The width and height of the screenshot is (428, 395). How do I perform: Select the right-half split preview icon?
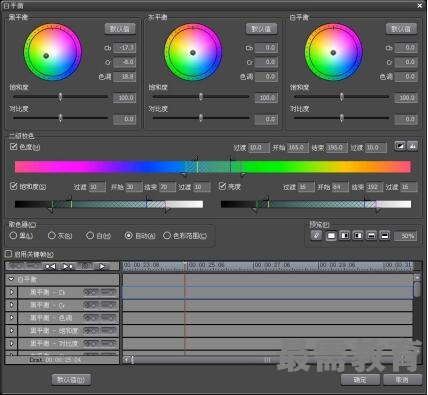click(358, 236)
